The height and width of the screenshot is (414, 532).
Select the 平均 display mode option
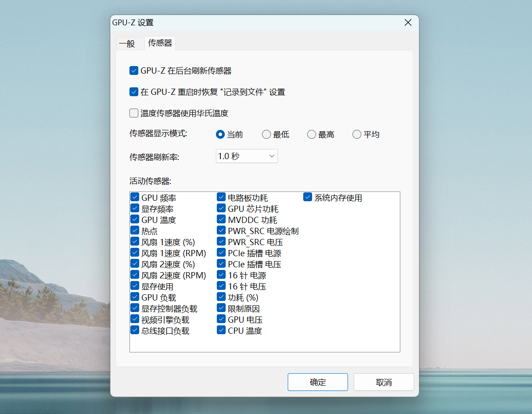tap(356, 134)
